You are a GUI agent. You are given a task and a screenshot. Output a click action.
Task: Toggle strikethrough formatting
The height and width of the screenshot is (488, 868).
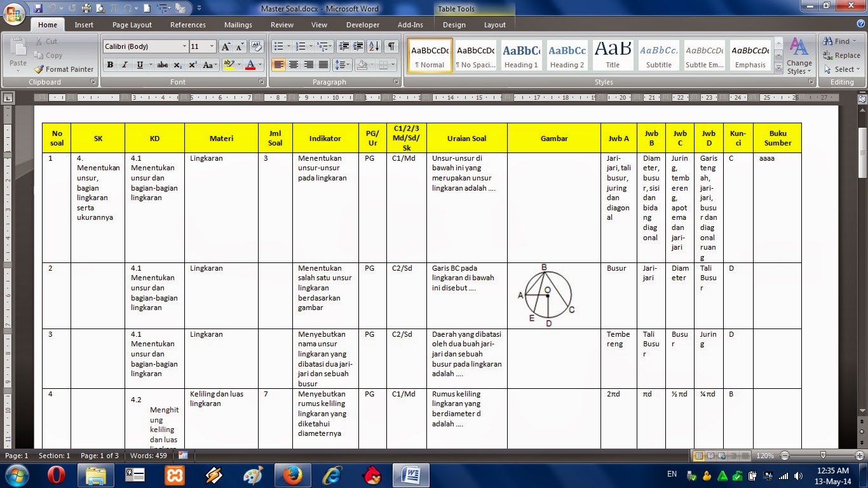pos(163,65)
